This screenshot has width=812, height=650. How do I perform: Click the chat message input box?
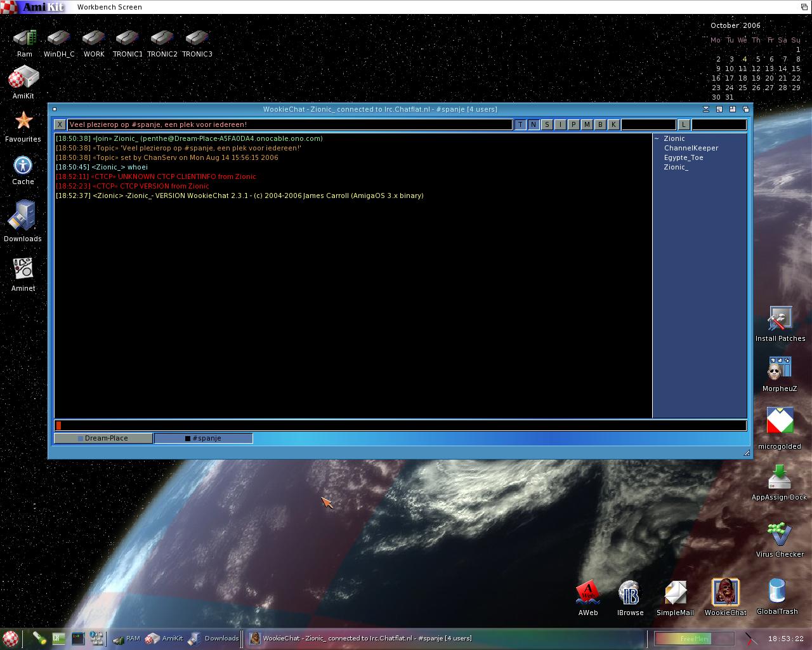(400, 425)
